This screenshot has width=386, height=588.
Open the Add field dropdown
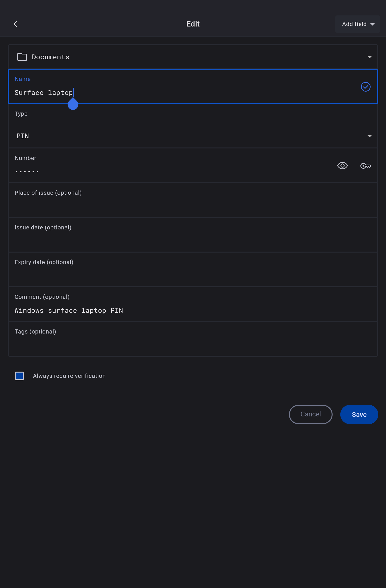(x=357, y=24)
